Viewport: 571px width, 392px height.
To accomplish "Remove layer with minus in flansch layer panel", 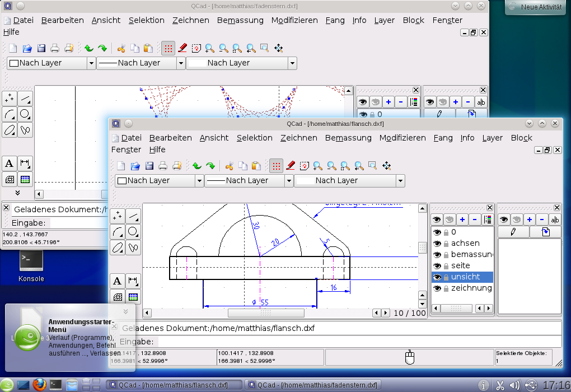I will pos(475,220).
